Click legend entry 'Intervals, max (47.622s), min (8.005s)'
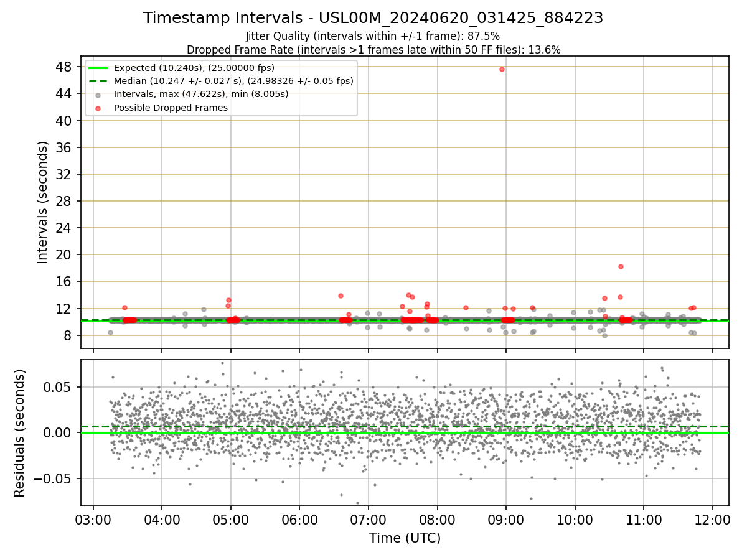Image resolution: width=747 pixels, height=560 pixels. tap(201, 94)
